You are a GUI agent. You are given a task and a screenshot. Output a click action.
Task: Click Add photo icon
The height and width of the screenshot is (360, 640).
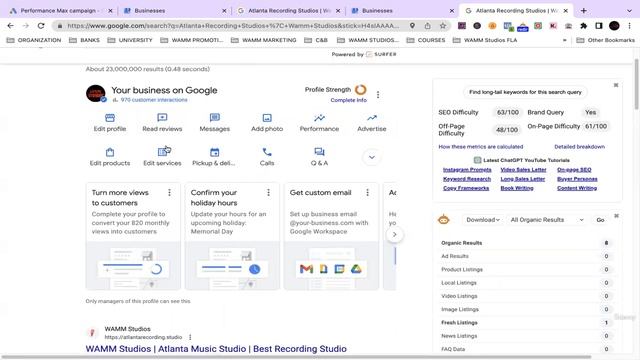click(x=267, y=118)
